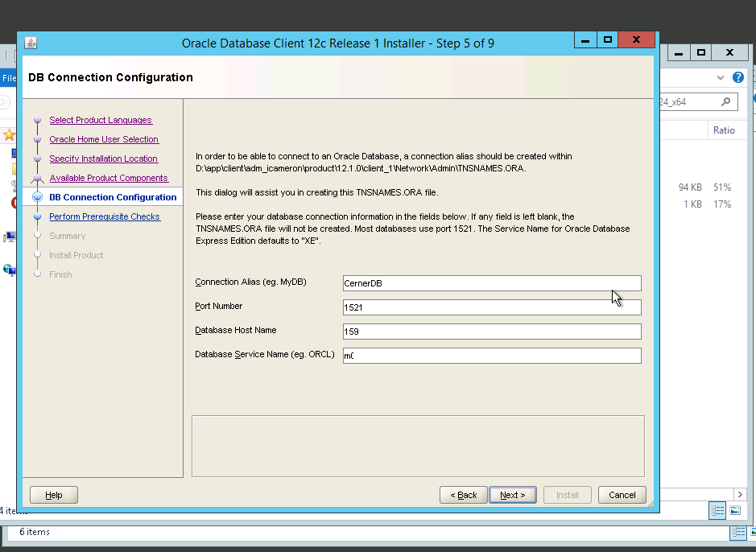Expand the Explorer ribbon with the chevron

(x=720, y=78)
